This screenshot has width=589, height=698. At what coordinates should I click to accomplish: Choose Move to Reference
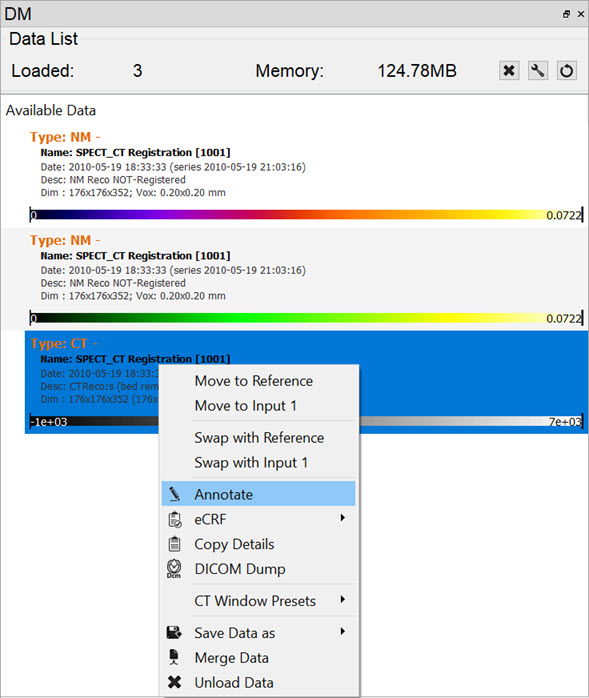pyautogui.click(x=259, y=381)
